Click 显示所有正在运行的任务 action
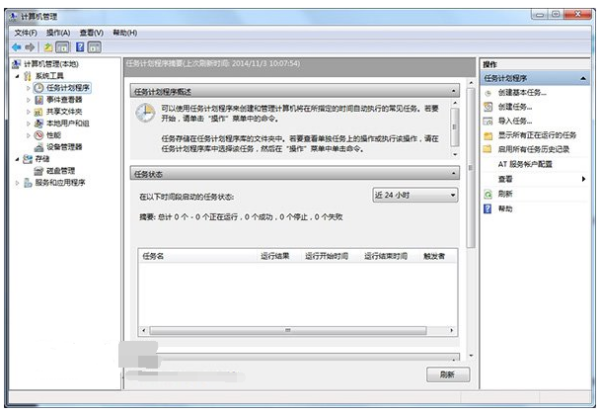600x413 pixels. click(x=537, y=135)
